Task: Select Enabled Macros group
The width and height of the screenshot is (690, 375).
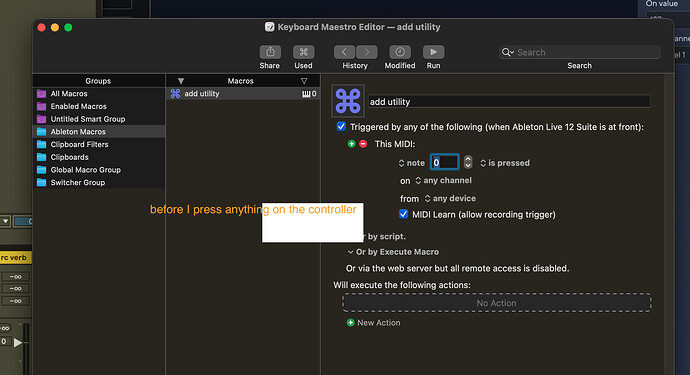Action: coord(99,107)
